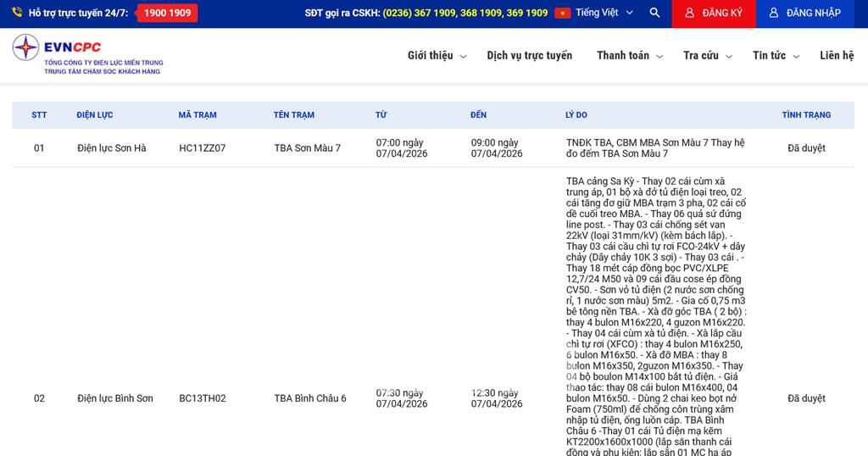The height and width of the screenshot is (456, 868).
Task: Expand the Thanh toán menu
Action: click(x=628, y=56)
